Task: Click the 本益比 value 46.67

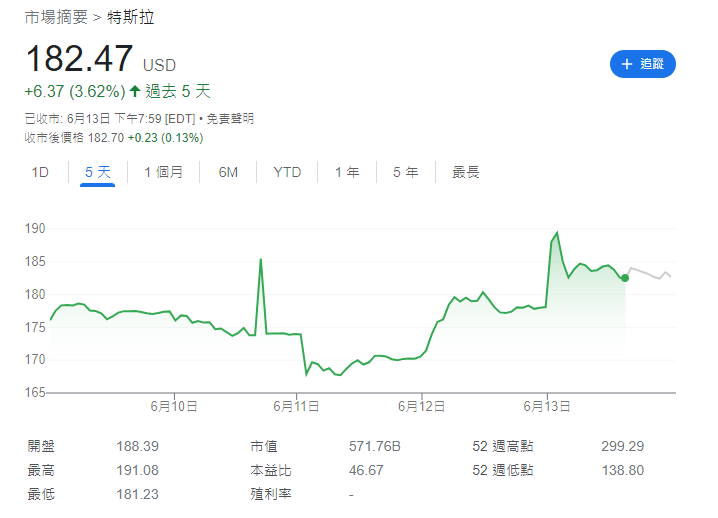Action: coord(366,470)
